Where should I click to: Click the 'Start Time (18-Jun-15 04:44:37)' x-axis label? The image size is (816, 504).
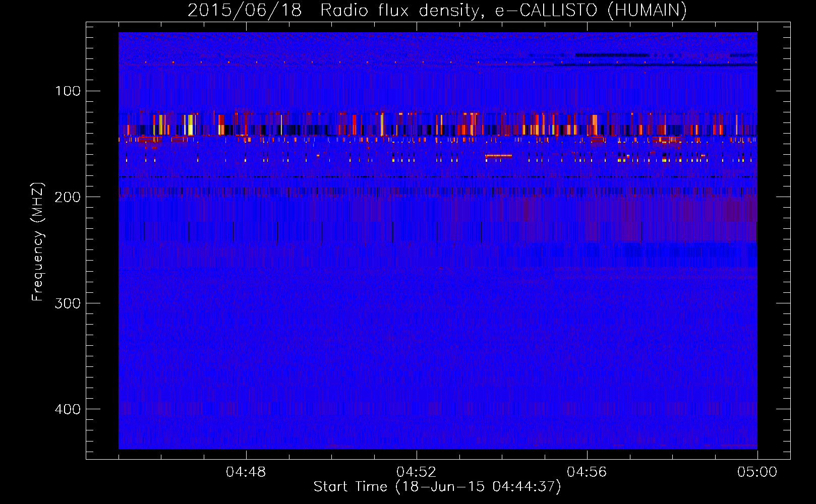point(437,487)
